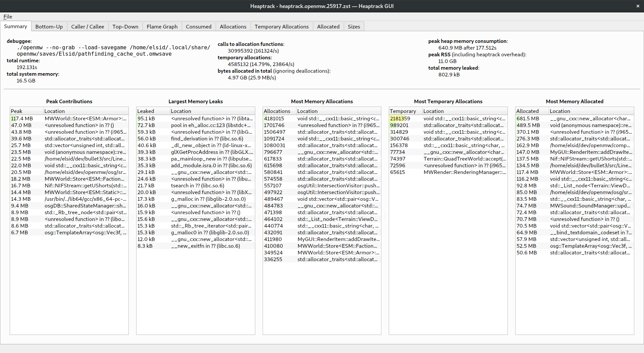Select Terrain::QuadTreeWorld::accept temporary entry
This screenshot has width=644, height=353.
465,159
